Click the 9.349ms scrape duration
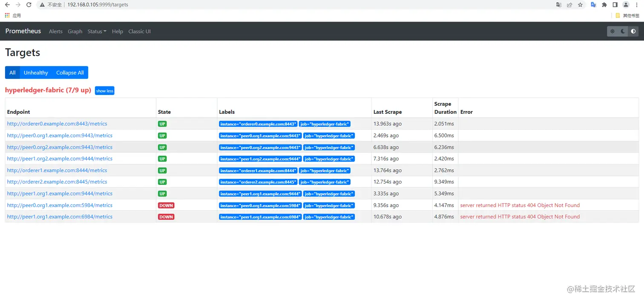644x302 pixels. point(444,182)
